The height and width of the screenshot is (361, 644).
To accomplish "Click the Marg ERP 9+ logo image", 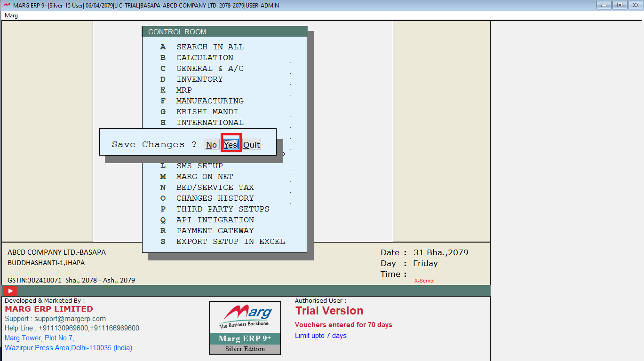I will coord(245,328).
